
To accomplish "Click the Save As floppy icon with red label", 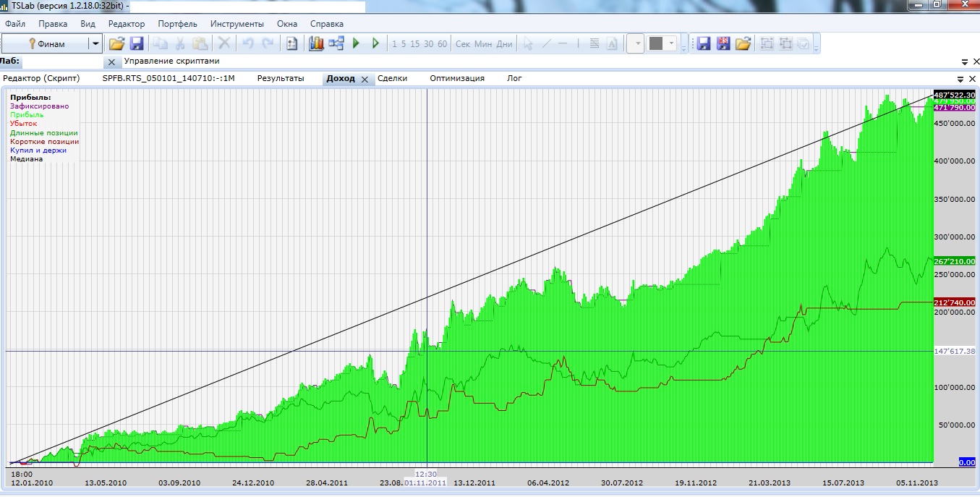I will pos(723,43).
